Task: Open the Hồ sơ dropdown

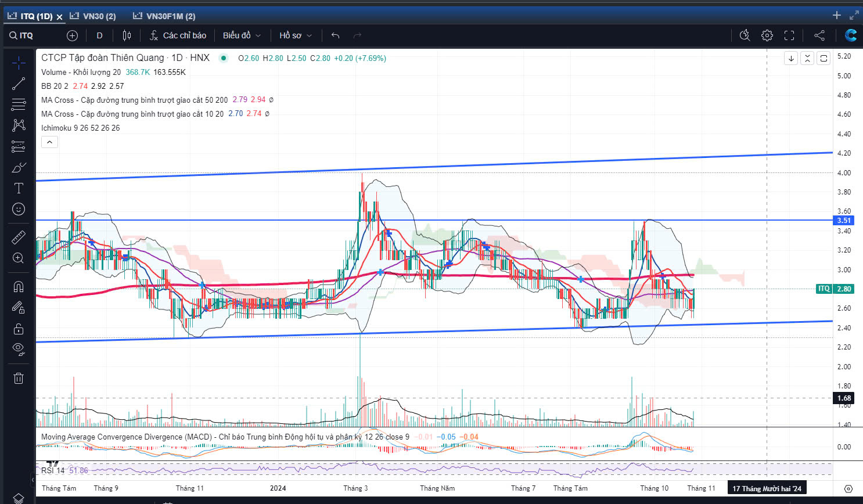Action: click(296, 35)
